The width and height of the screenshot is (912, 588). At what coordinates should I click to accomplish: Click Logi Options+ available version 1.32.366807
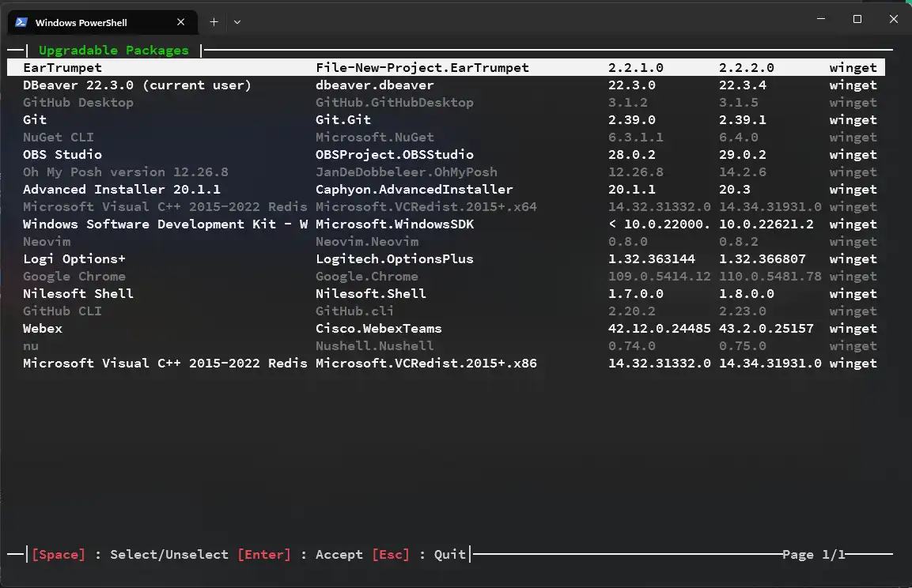pos(762,259)
